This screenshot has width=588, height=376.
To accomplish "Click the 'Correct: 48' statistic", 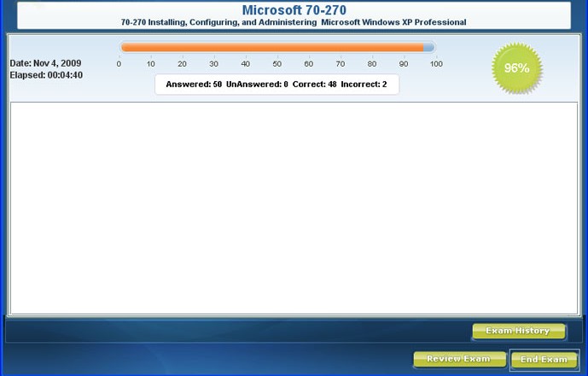I will pyautogui.click(x=314, y=85).
